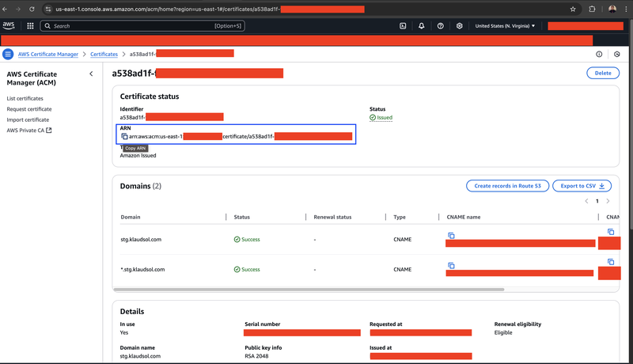Go back in browser history
The height and width of the screenshot is (364, 633).
[x=5, y=9]
